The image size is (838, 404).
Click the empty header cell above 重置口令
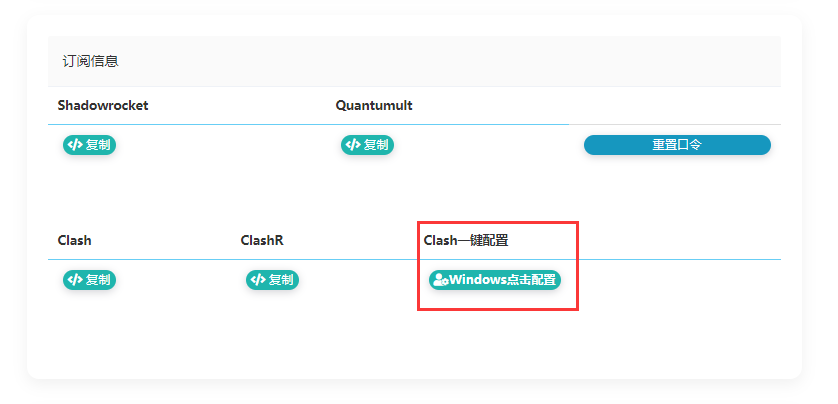675,105
